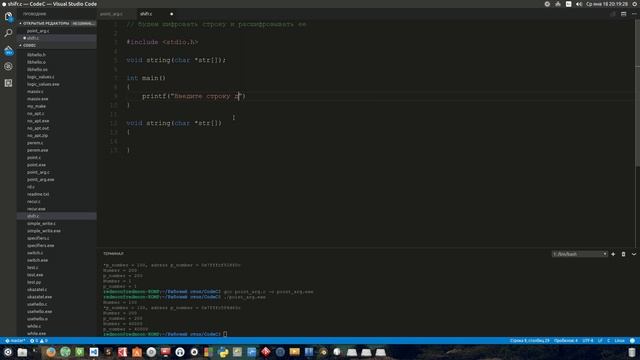The width and height of the screenshot is (640, 360).
Task: Click errors and warnings count in status bar
Action: 38,340
